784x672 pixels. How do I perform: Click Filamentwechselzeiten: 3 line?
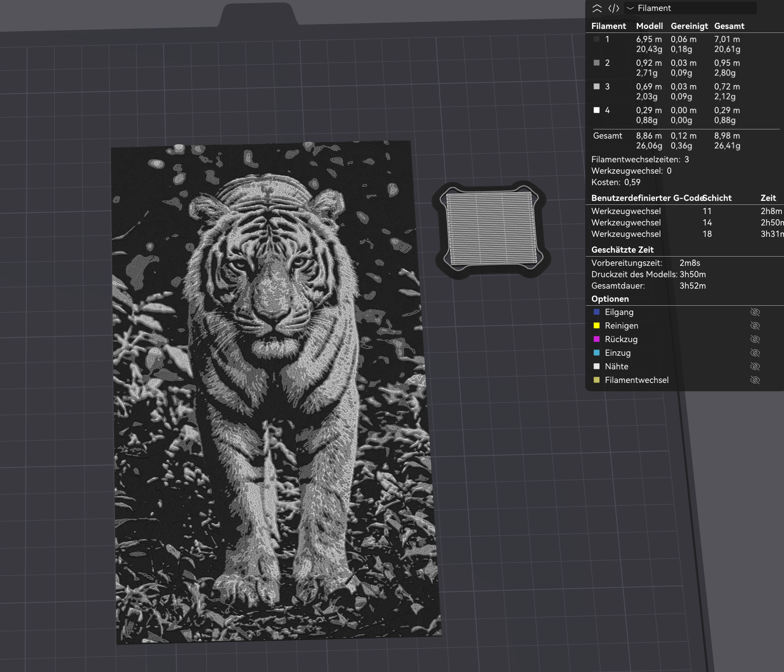tap(640, 160)
